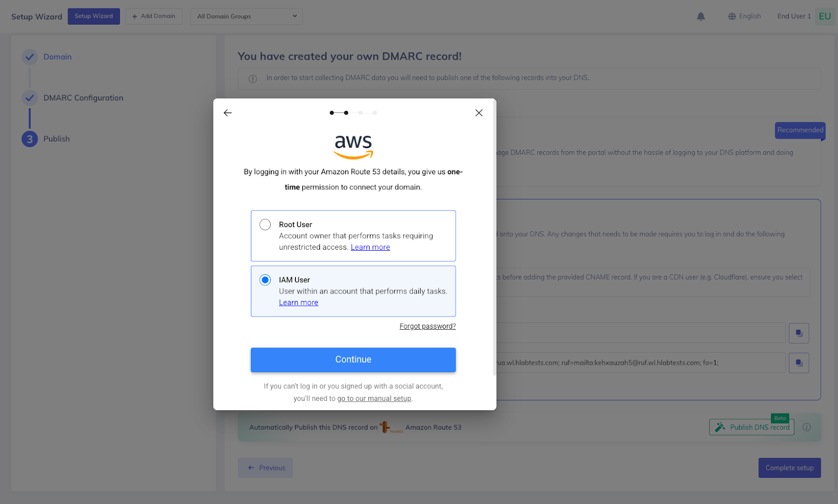This screenshot has height=504, width=838.
Task: Open the notifications bell
Action: 701,16
